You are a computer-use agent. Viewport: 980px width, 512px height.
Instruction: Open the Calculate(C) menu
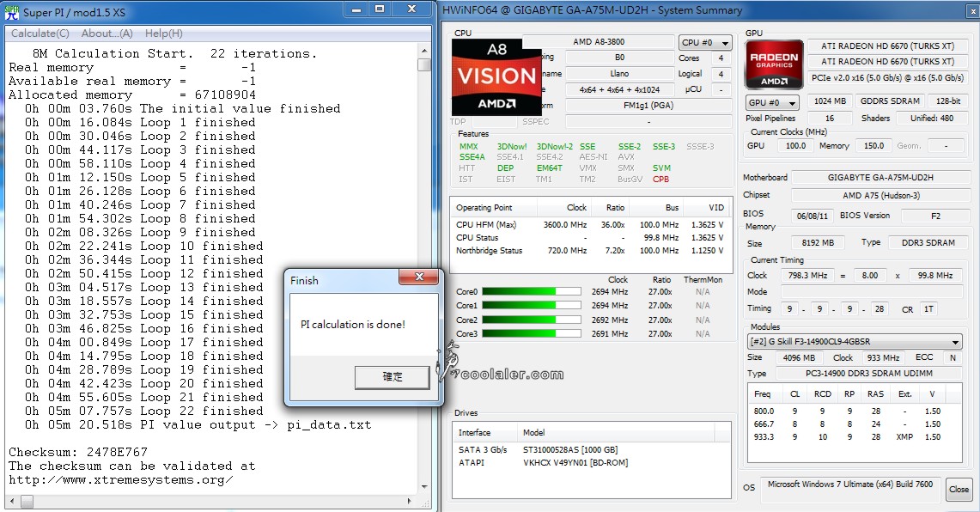[40, 34]
